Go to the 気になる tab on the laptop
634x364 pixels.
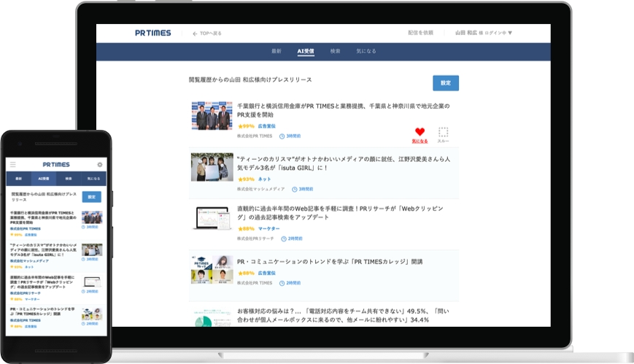tap(366, 51)
